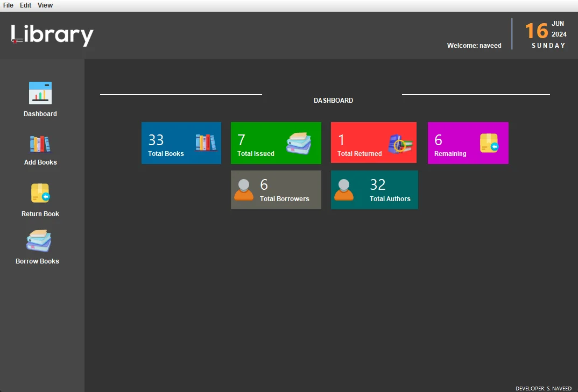This screenshot has width=578, height=392.
Task: Select the Borrow Books label in sidebar
Action: (37, 261)
